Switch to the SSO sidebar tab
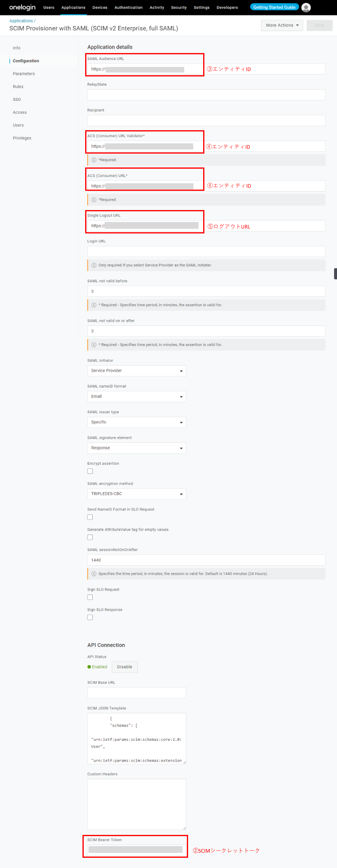This screenshot has width=337, height=868. click(17, 99)
